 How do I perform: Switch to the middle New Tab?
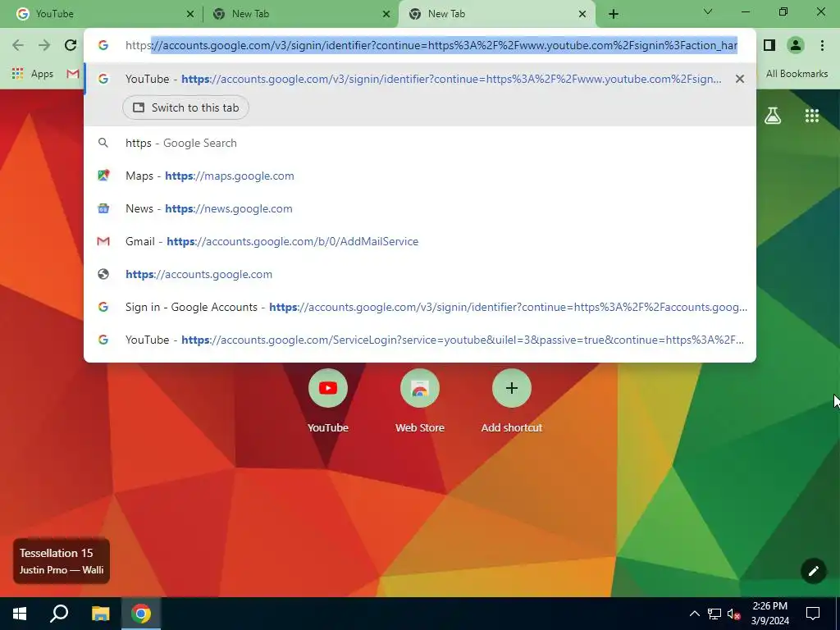(300, 14)
